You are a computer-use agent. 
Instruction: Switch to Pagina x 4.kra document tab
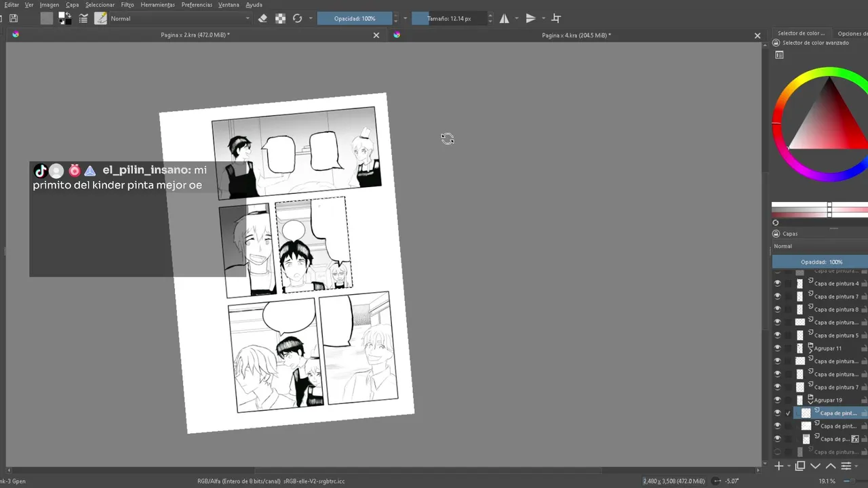pos(576,35)
